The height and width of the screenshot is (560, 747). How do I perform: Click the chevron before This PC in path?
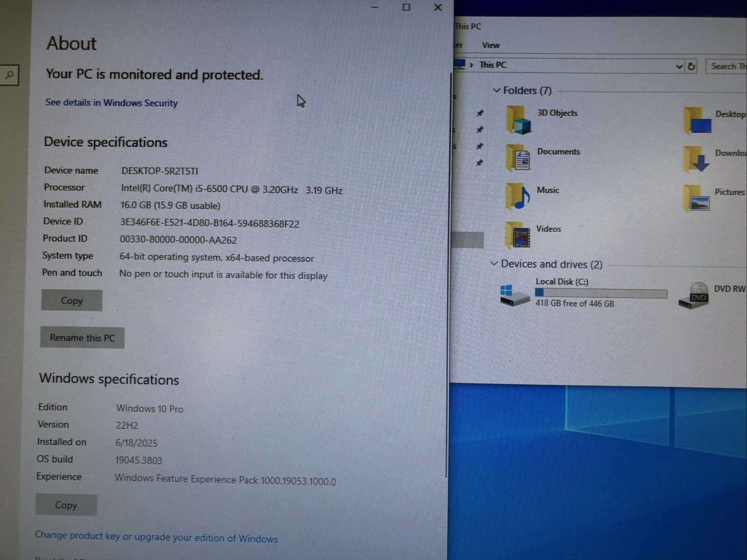(471, 65)
